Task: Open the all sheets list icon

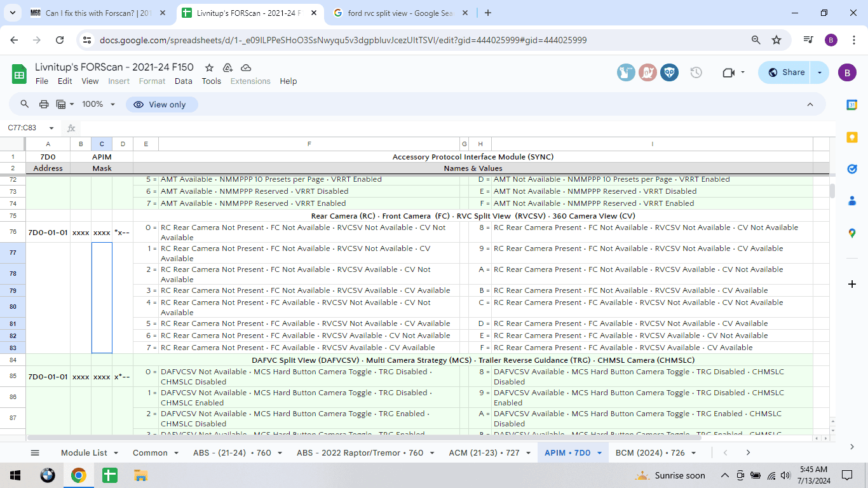Action: (x=35, y=452)
